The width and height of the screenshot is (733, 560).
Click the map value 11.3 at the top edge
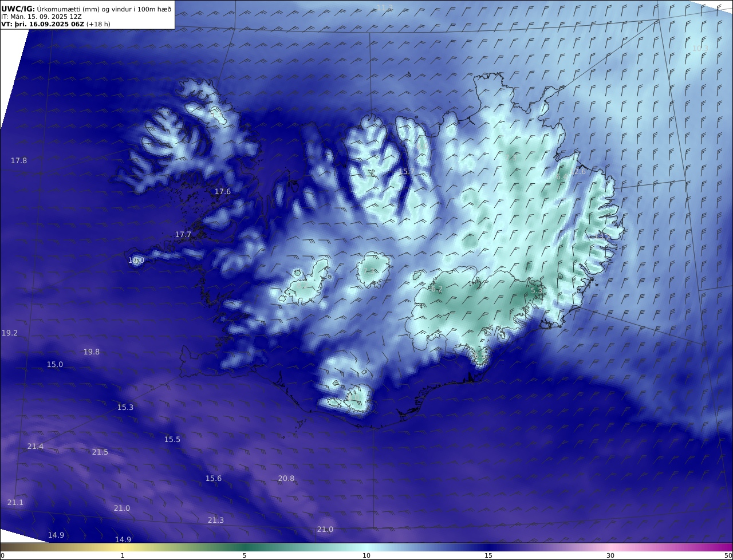tap(385, 8)
